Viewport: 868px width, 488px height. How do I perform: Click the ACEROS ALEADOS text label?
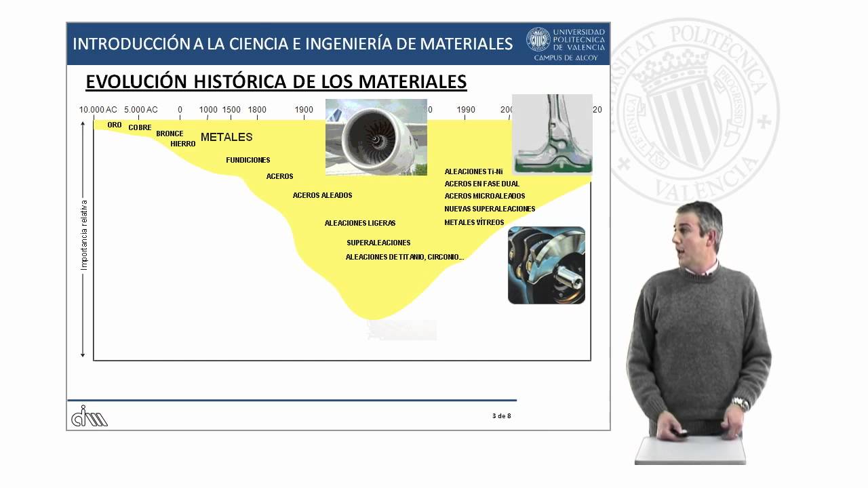tap(322, 196)
